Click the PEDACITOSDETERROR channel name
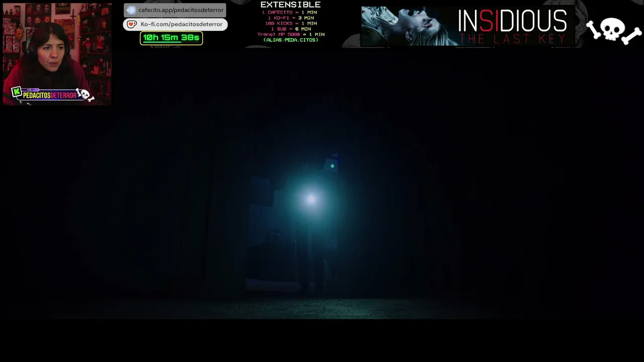 [49, 96]
